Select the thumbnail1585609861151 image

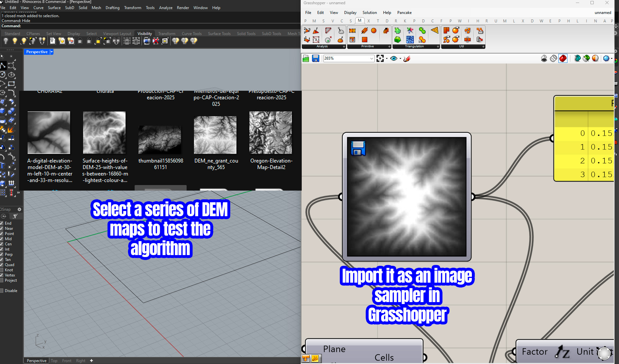pos(160,140)
